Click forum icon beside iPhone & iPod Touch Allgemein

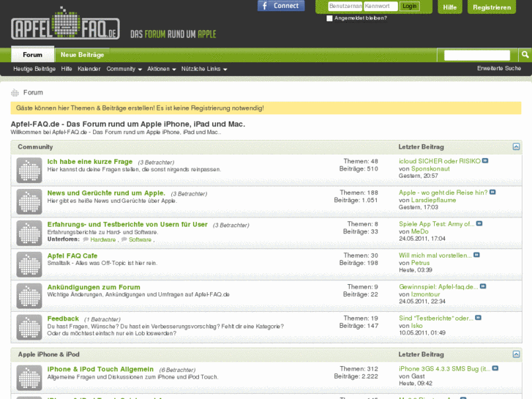click(x=29, y=378)
